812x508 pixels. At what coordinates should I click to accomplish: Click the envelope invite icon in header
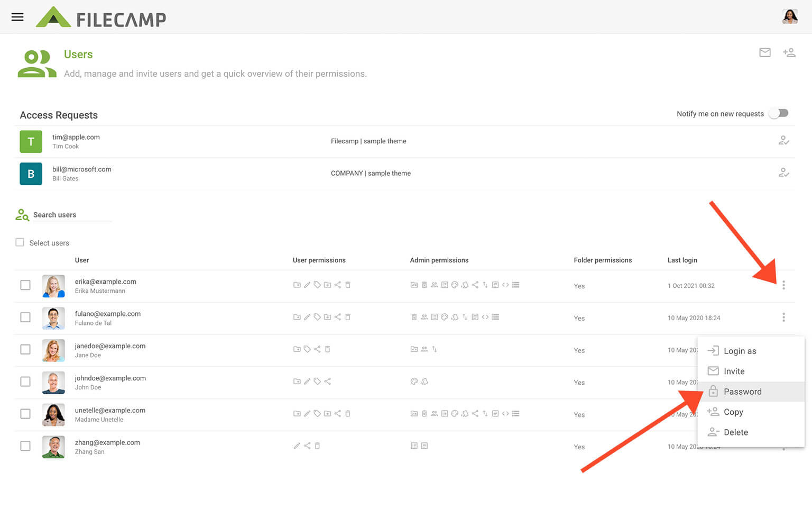tap(764, 52)
